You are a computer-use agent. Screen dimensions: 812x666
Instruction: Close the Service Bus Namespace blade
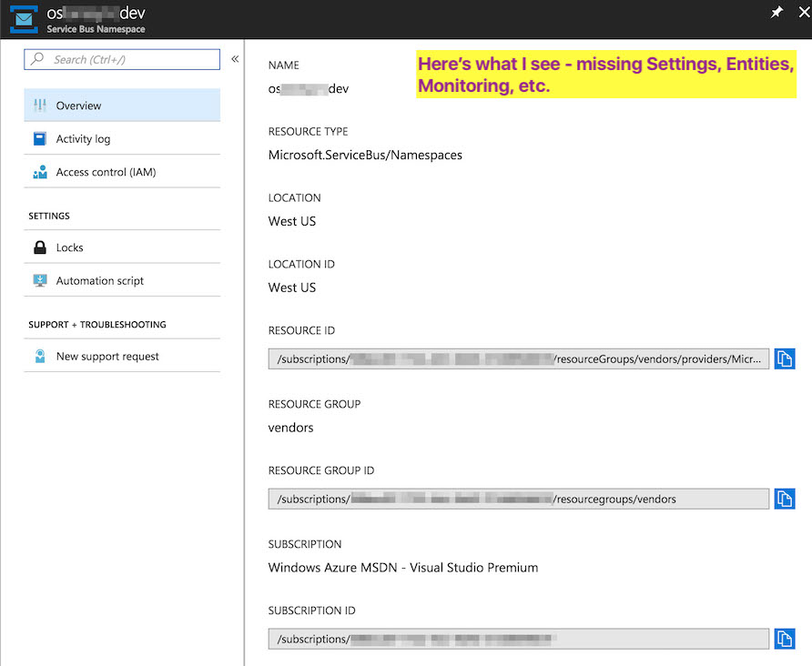(804, 12)
